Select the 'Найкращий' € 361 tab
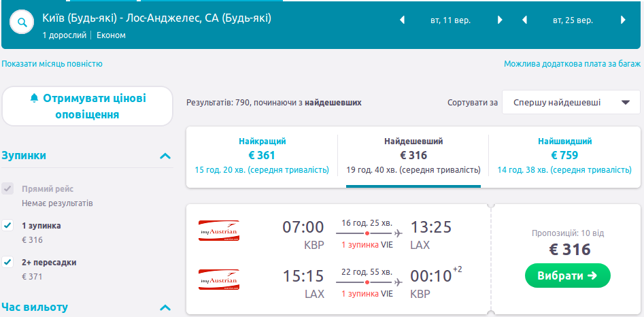The height and width of the screenshot is (317, 644). tap(262, 156)
